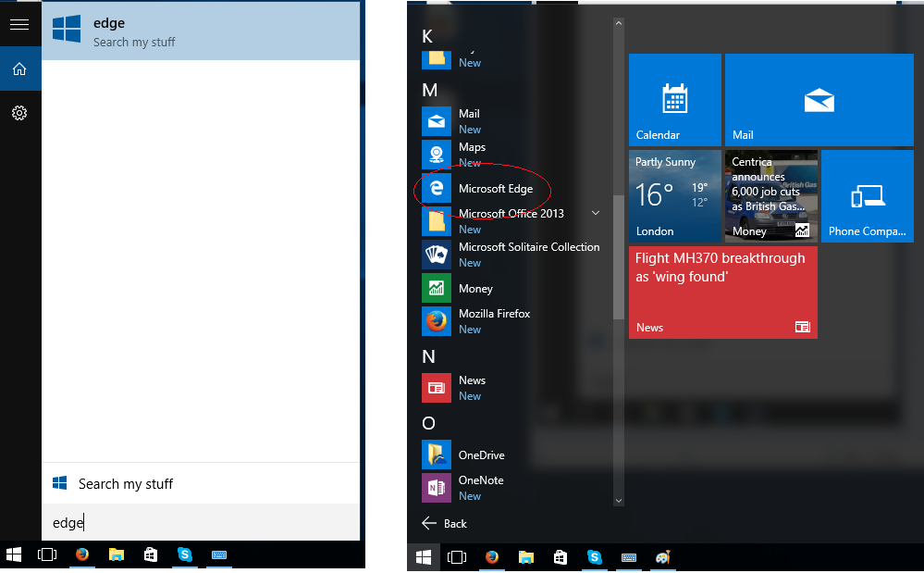The height and width of the screenshot is (573, 924).
Task: Open the Mail live tile
Action: pyautogui.click(x=819, y=100)
